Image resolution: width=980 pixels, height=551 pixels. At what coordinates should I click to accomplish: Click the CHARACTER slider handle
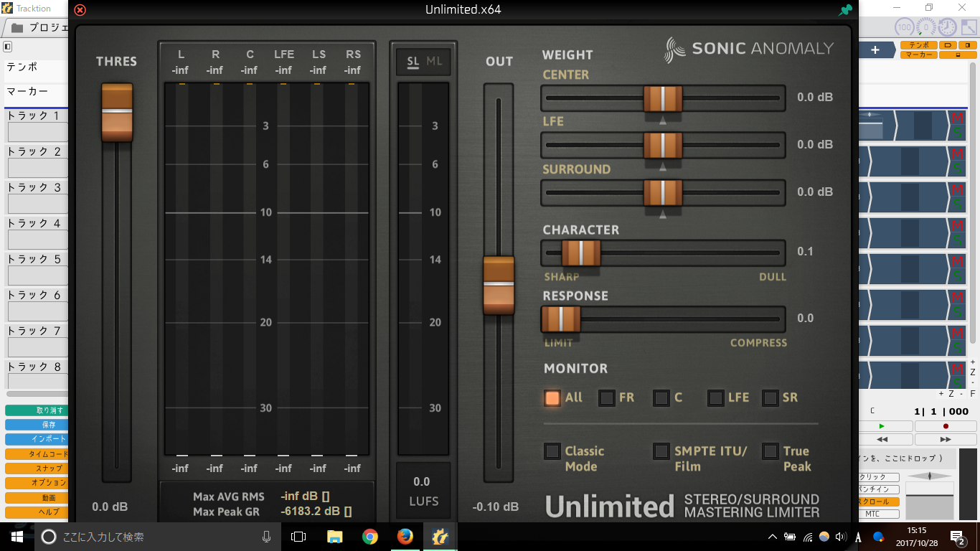581,253
